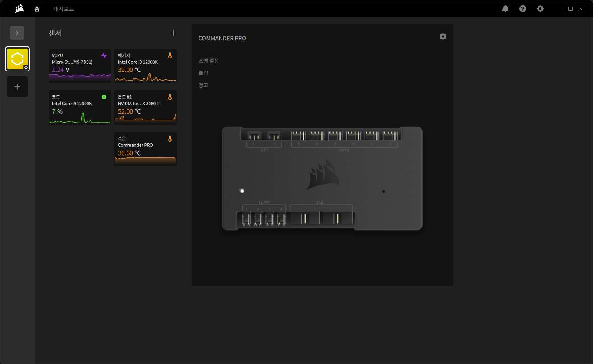Open iCUE settings gear in title bar

[540, 9]
